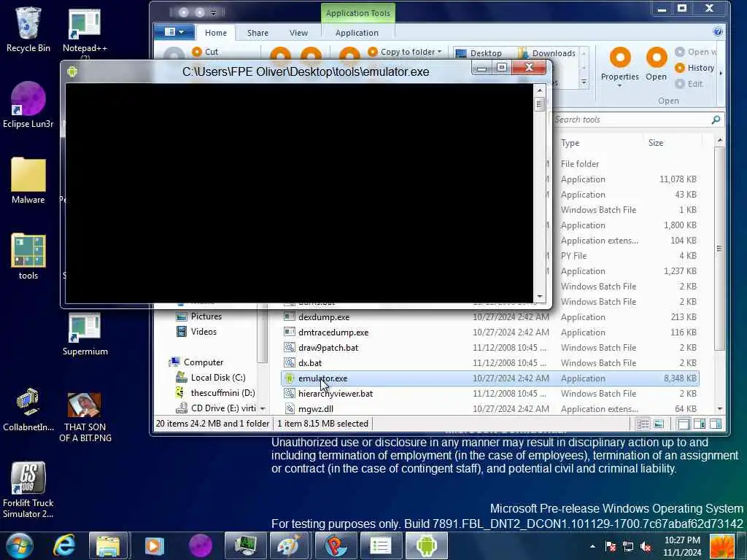Viewport: 747px width, 560px height.
Task: Click the search magnifier icon
Action: [716, 120]
